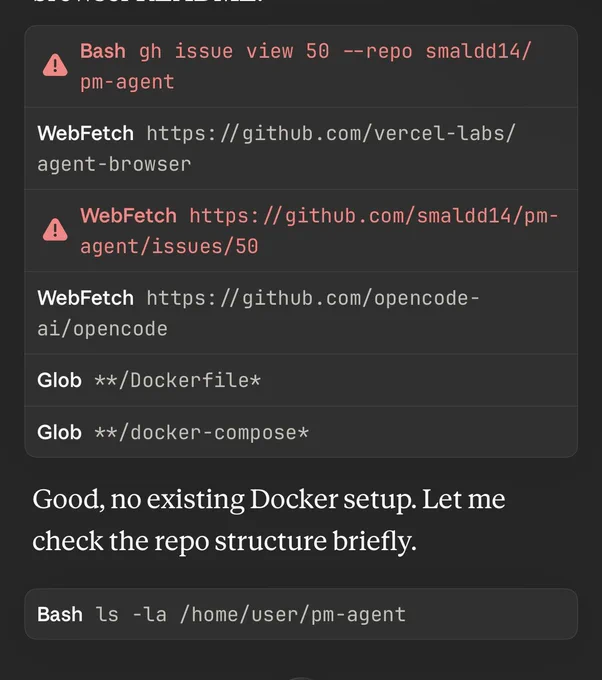602x680 pixels.
Task: Open the failed Bash gh issue view 50 entry
Action: pos(301,66)
